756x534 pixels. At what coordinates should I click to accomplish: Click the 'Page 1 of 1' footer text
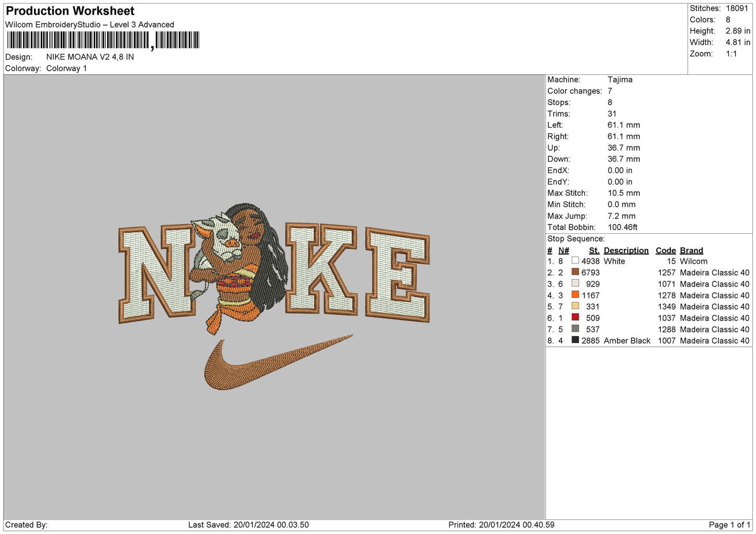tap(729, 525)
